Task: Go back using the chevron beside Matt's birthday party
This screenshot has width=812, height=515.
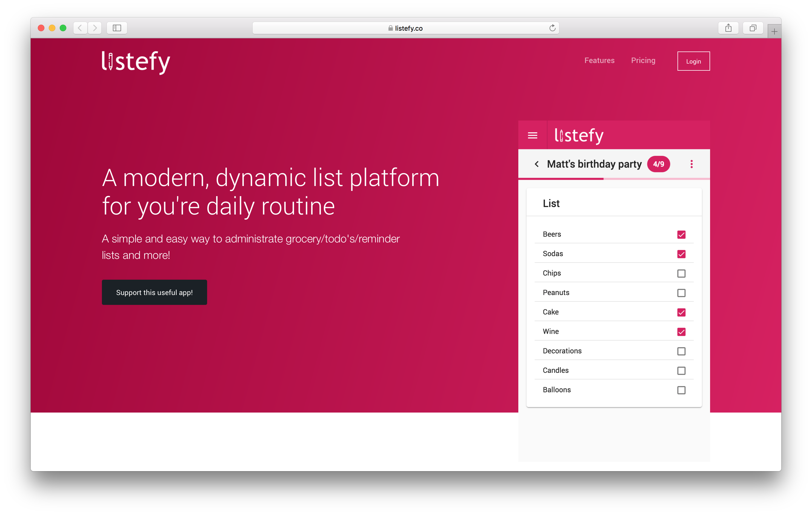Action: point(536,164)
